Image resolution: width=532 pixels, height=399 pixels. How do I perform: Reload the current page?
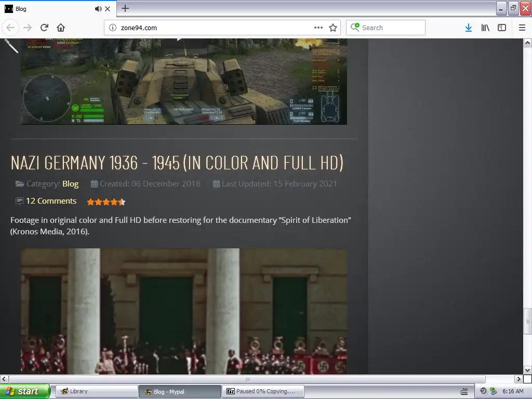44,28
